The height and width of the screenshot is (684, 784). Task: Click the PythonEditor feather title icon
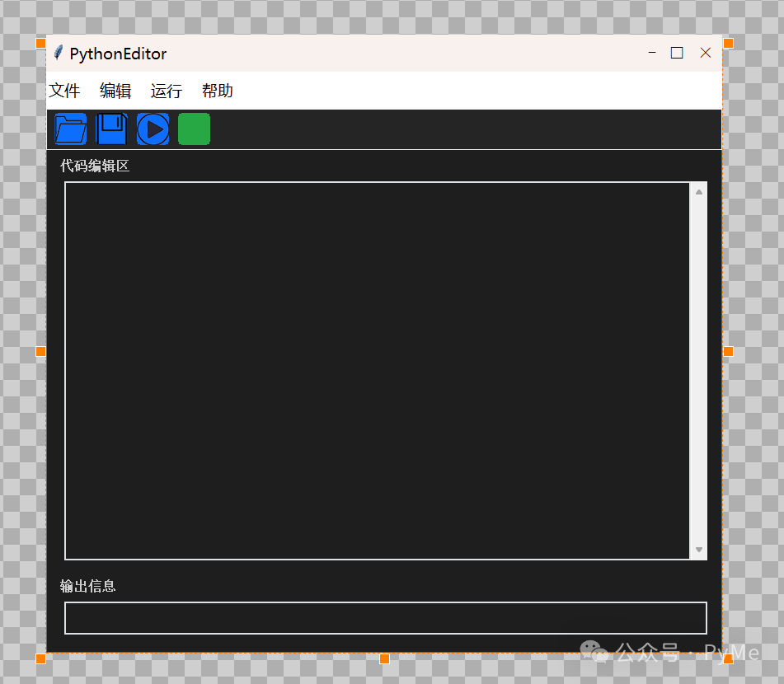59,53
